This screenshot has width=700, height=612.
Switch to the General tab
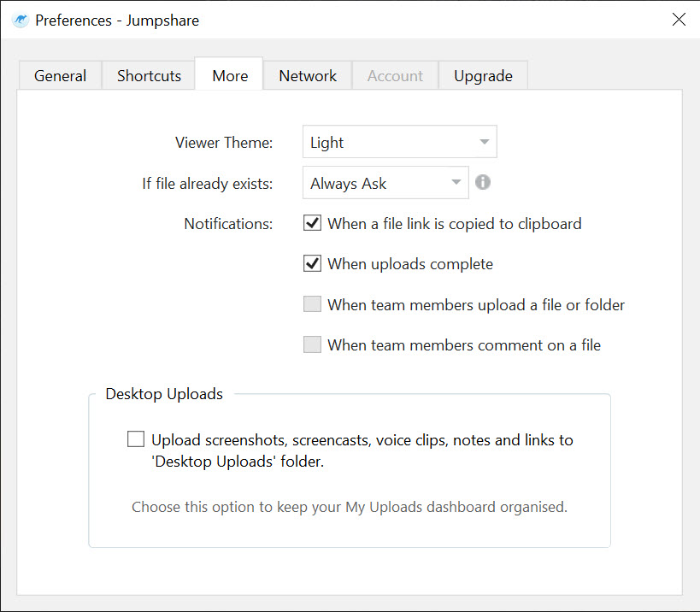(61, 75)
